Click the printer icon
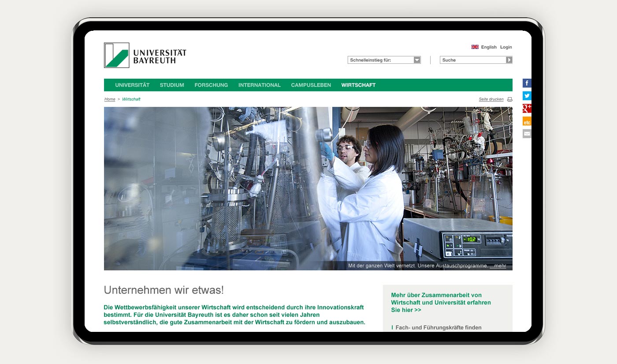This screenshot has height=364, width=617. 509,99
